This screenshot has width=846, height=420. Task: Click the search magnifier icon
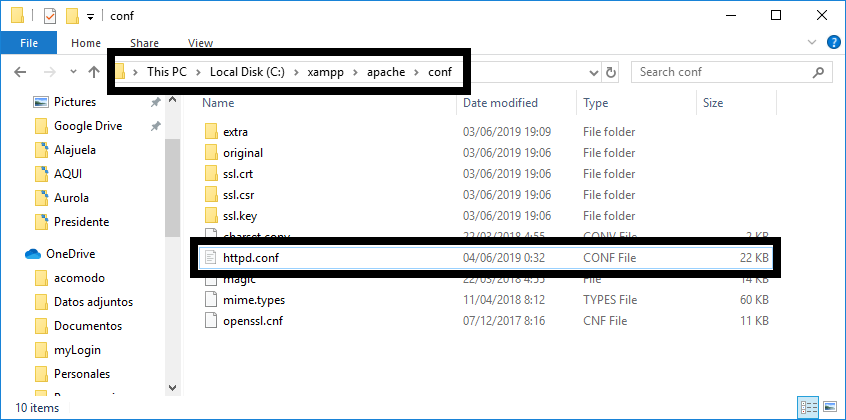(x=818, y=72)
